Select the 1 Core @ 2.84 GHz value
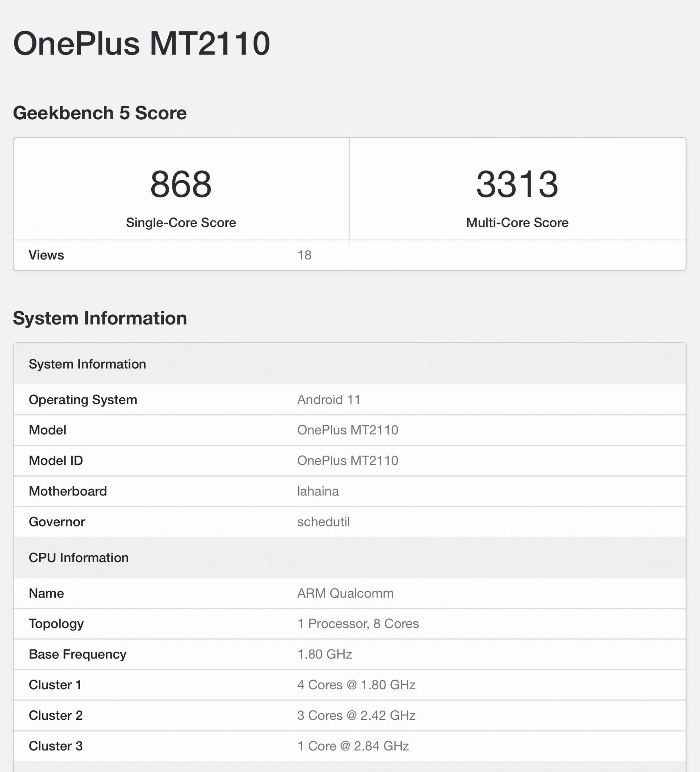 [x=353, y=746]
